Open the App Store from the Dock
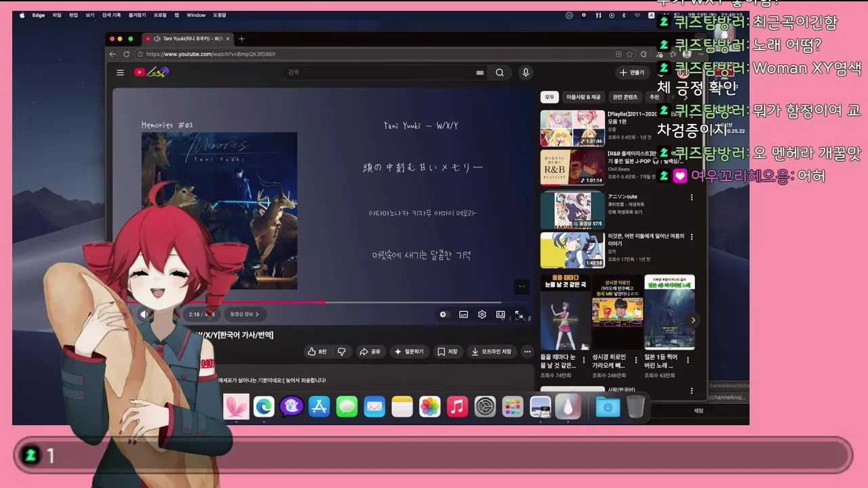Screen dimensions: 868x488 319,407
